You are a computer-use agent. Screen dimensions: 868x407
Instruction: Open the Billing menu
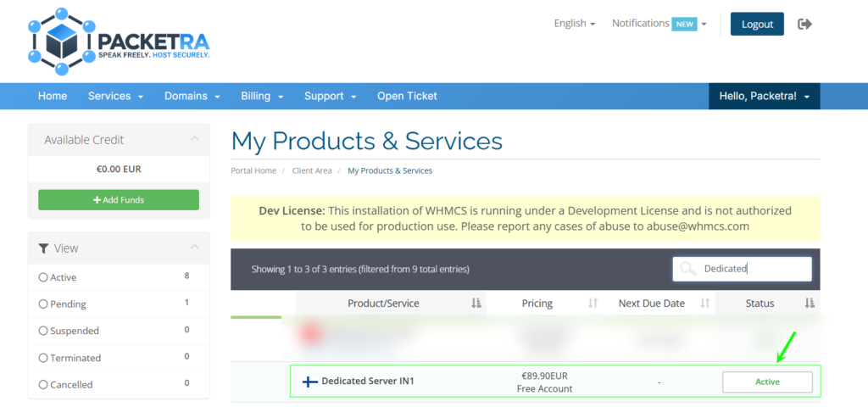point(263,96)
